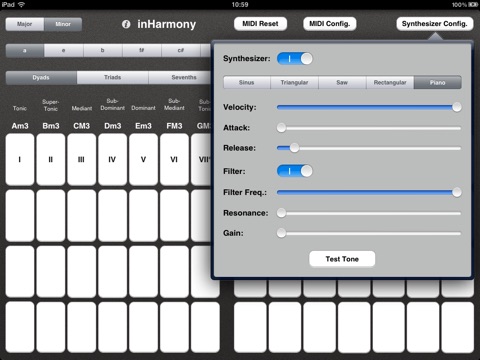
Task: Choose the Saw waveform
Action: [342, 82]
